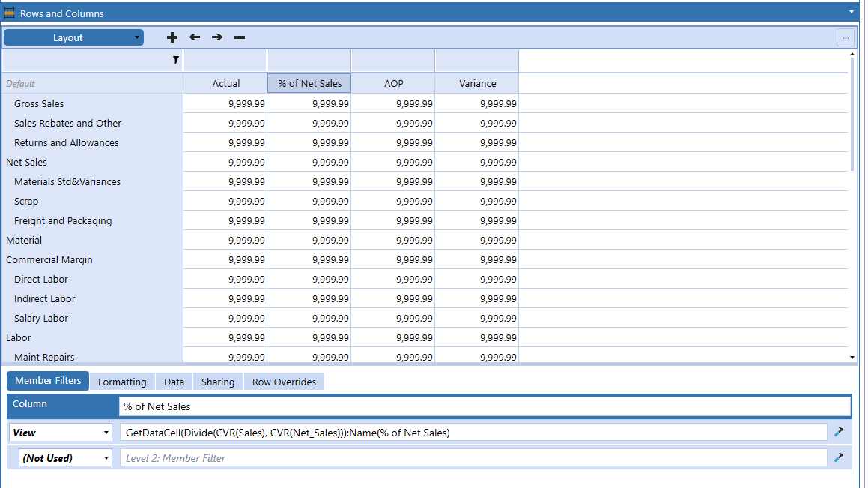This screenshot has height=488, width=868.
Task: Click the ellipsis icon on the toolbar
Action: pyautogui.click(x=846, y=37)
